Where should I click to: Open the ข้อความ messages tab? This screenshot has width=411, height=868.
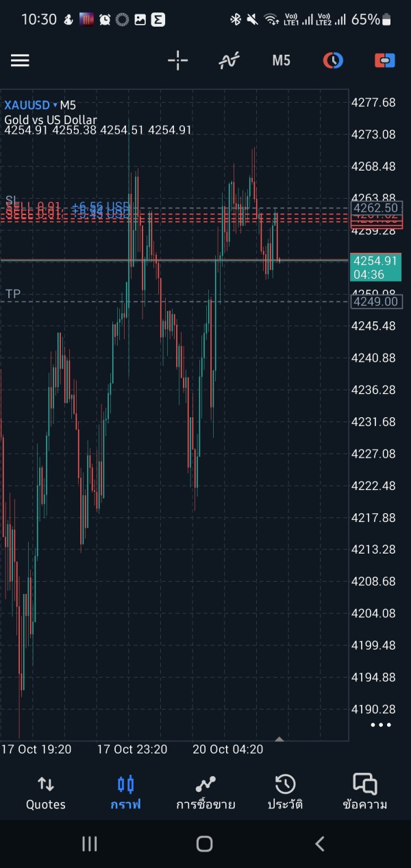[365, 793]
